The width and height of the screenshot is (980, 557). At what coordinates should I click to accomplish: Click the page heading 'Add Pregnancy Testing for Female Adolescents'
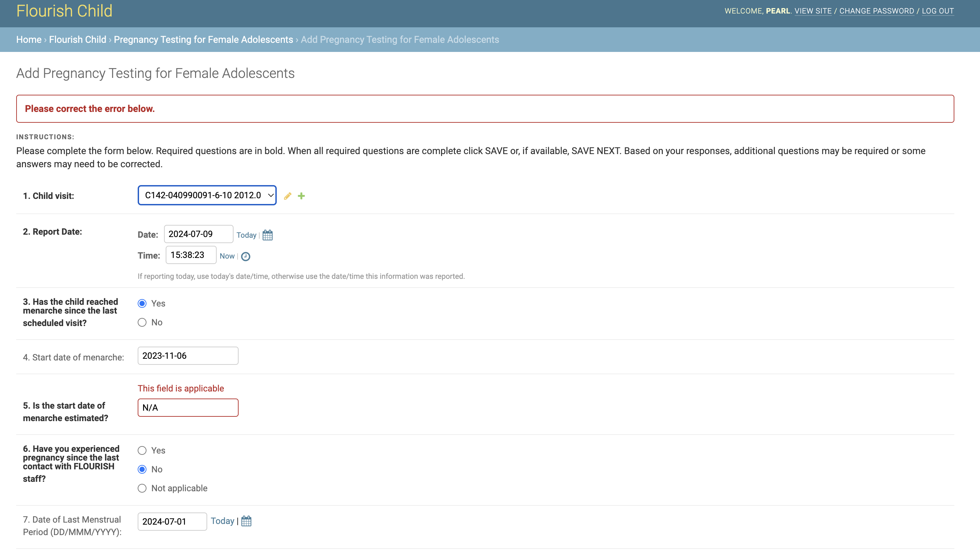[x=156, y=73]
